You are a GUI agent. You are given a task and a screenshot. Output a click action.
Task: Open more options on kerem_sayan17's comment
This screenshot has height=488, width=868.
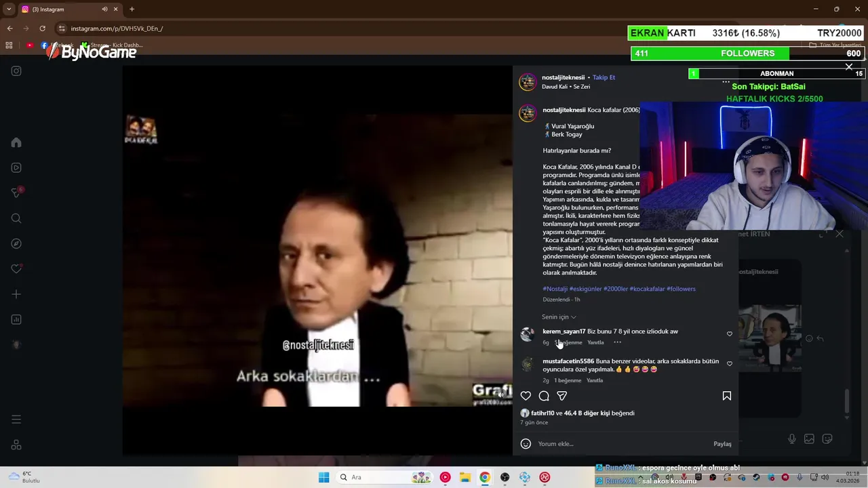pos(617,342)
